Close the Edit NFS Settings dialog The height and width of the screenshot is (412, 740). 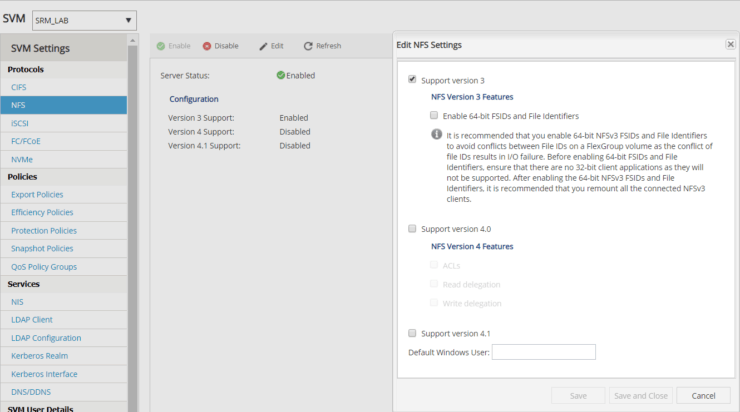pos(730,45)
